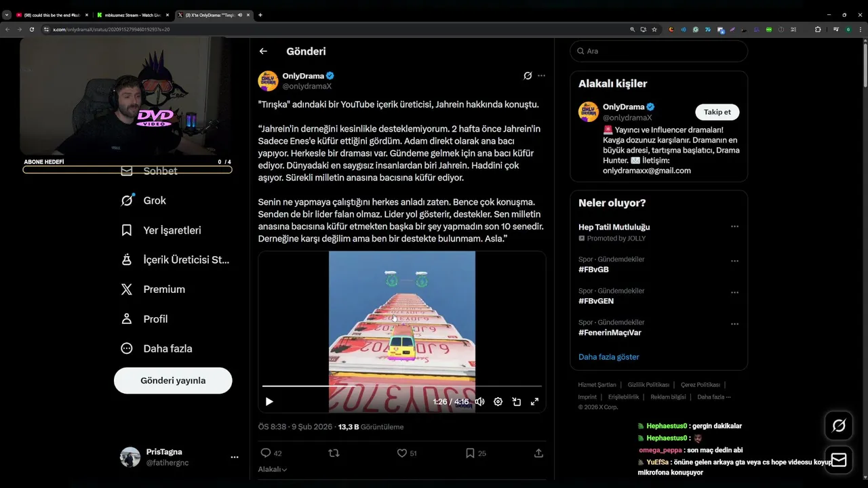Open the @onlydramaX handle on the post
Image resolution: width=868 pixels, height=488 pixels.
[x=307, y=86]
